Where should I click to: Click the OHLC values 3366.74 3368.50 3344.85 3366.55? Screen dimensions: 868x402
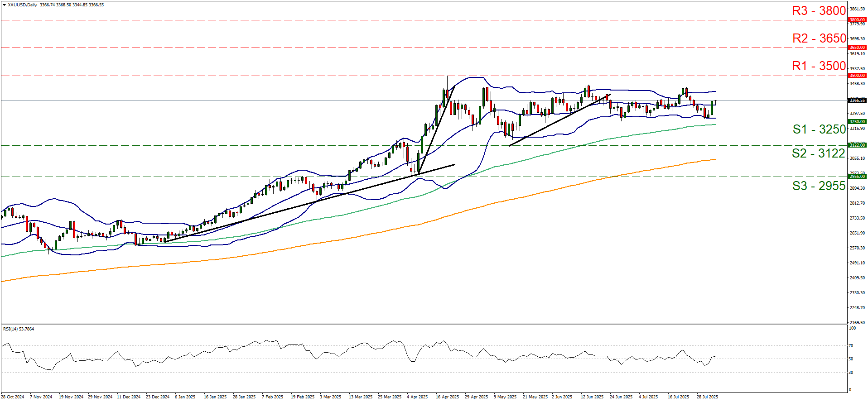[72, 5]
